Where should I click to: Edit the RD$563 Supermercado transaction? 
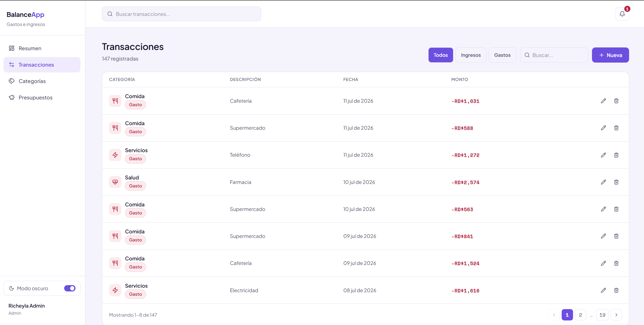click(x=603, y=209)
